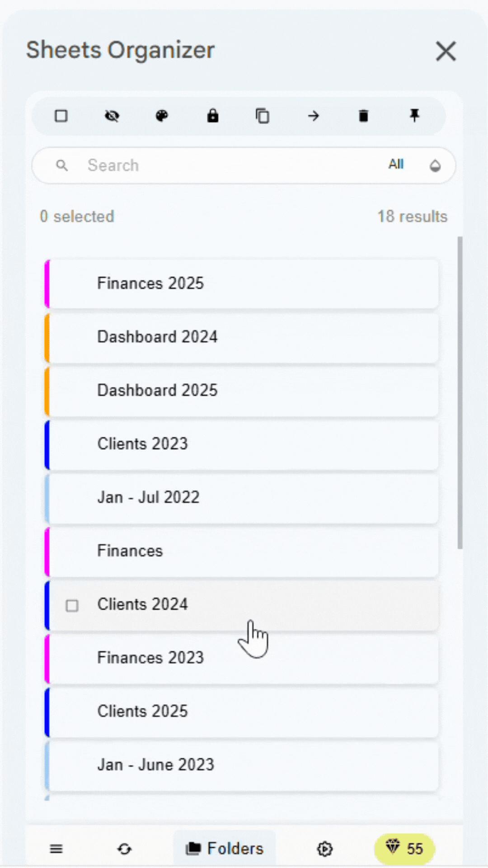Open settings with the gear icon

coord(324,849)
